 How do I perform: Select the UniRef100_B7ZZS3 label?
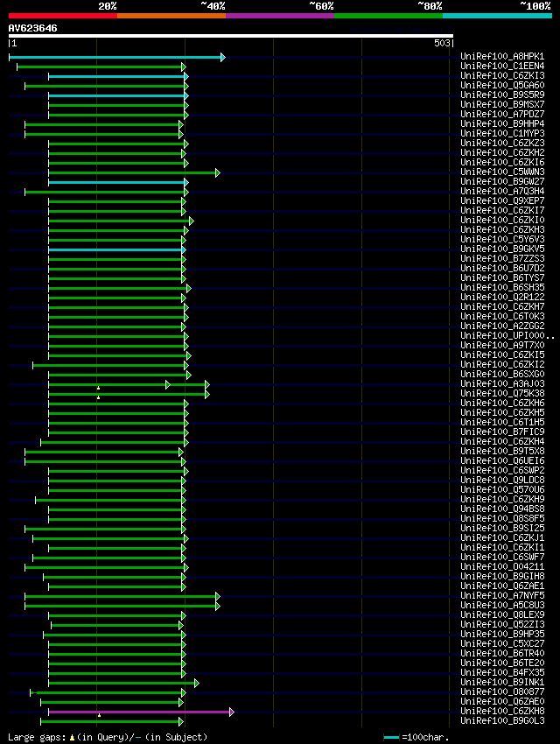pyautogui.click(x=502, y=258)
